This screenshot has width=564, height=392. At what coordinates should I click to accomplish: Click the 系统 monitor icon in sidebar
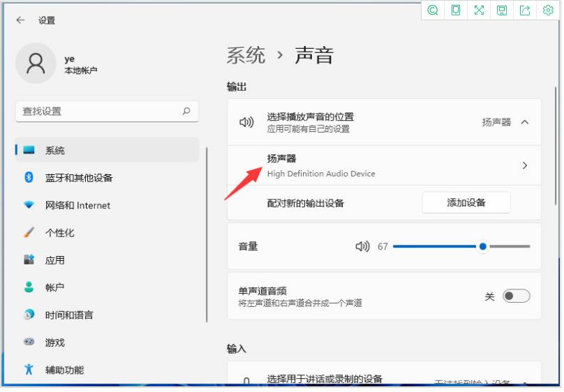point(29,150)
